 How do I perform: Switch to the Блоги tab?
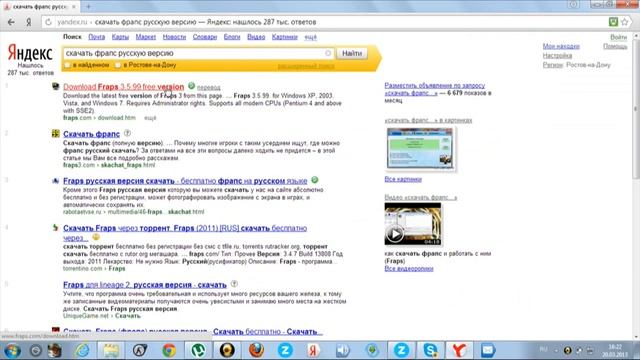click(x=232, y=37)
